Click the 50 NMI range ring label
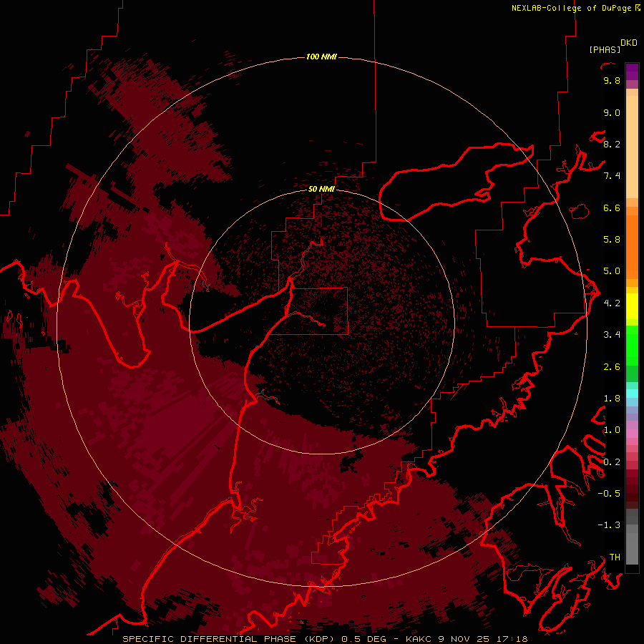644x644 pixels. pyautogui.click(x=321, y=189)
